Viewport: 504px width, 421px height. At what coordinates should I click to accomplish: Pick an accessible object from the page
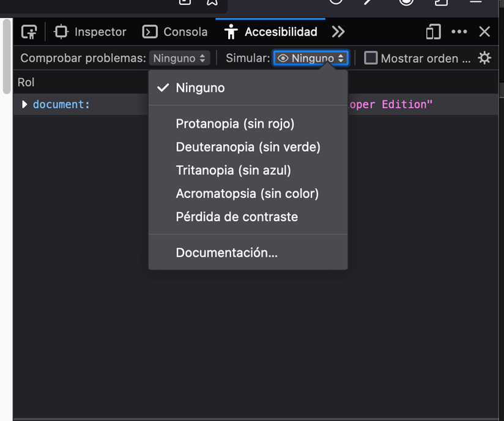click(29, 32)
